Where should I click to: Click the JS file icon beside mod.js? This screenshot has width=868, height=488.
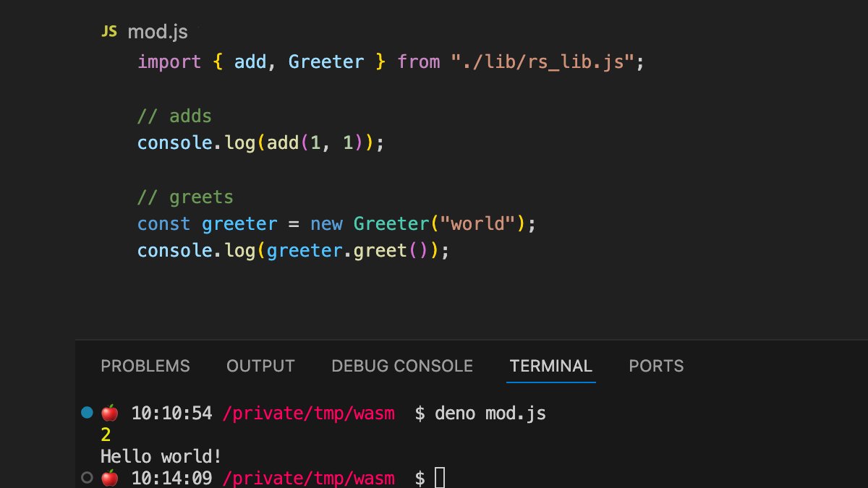coord(109,32)
